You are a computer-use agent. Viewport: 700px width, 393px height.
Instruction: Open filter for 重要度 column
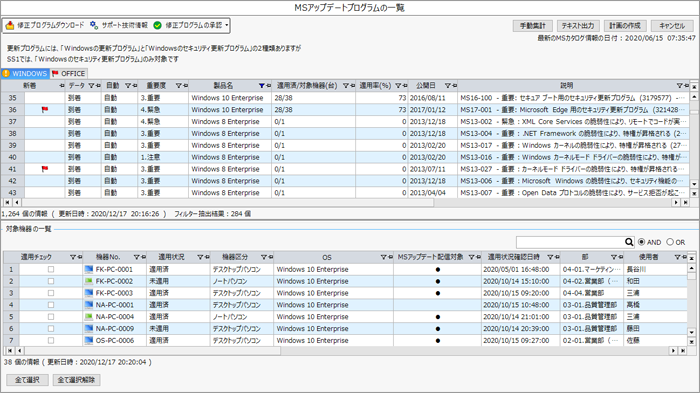tap(179, 85)
